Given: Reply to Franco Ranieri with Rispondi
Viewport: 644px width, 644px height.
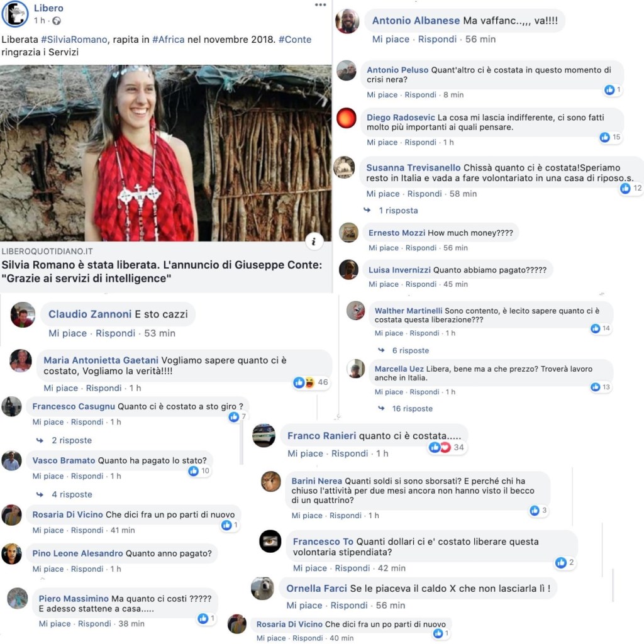Looking at the screenshot, I should pos(350,453).
